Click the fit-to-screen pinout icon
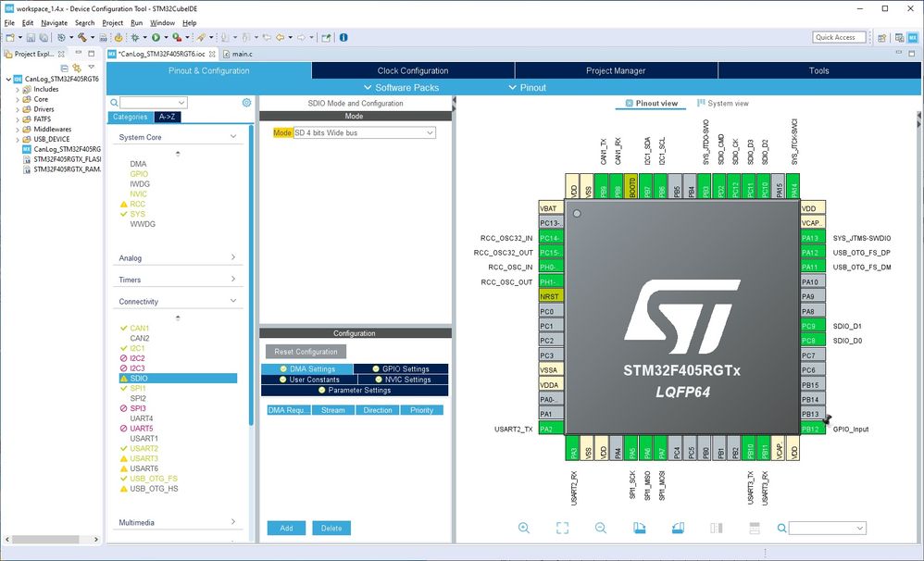The width and height of the screenshot is (924, 561). pyautogui.click(x=562, y=528)
